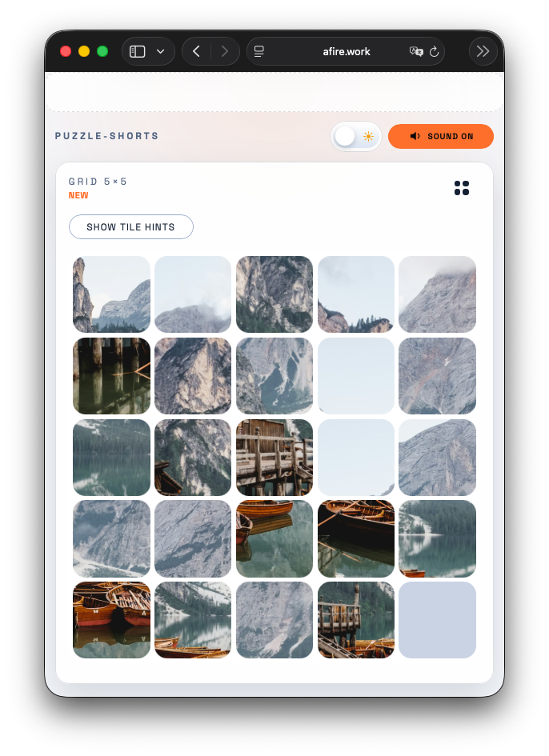Reload the page with the refresh icon
Image resolution: width=549 pixels, height=756 pixels.
(x=435, y=51)
